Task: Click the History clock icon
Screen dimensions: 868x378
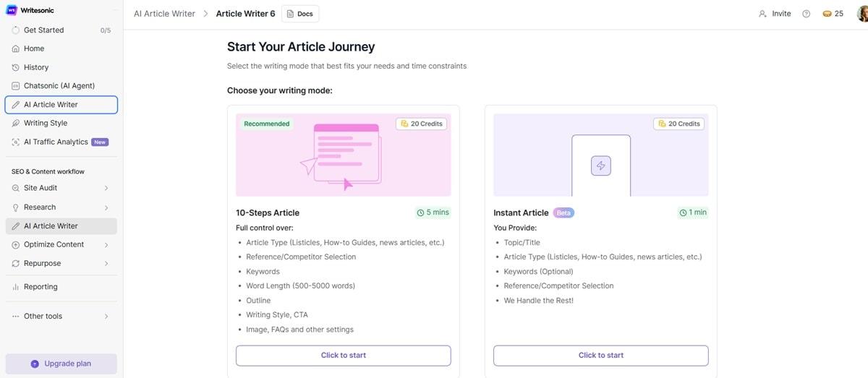Action: 16,67
